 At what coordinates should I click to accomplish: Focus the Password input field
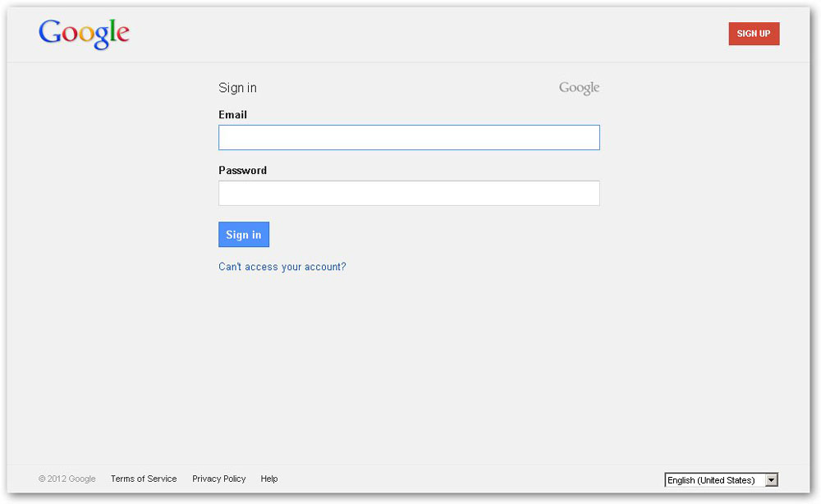click(409, 193)
